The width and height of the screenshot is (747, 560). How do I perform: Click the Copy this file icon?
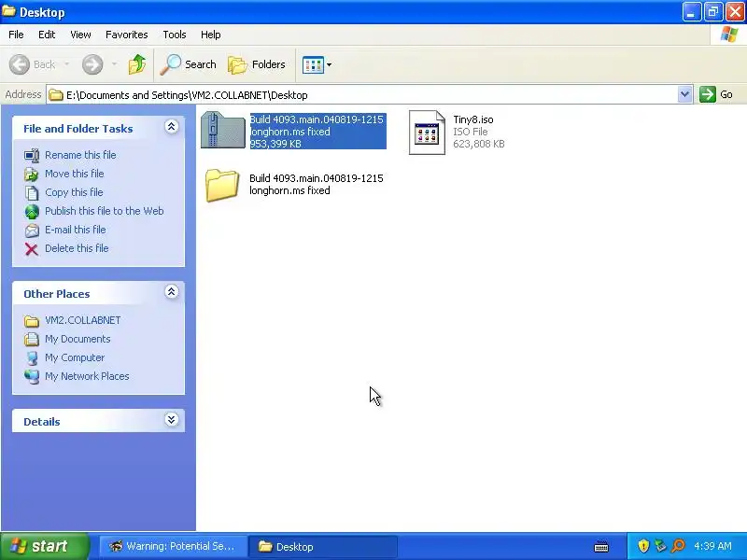(x=32, y=193)
